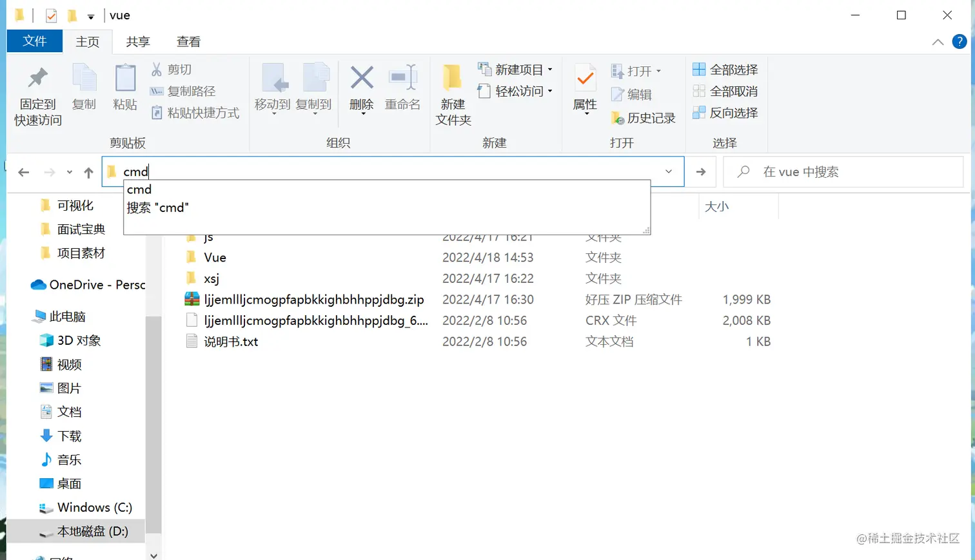Select the Vue folder row

[477, 257]
